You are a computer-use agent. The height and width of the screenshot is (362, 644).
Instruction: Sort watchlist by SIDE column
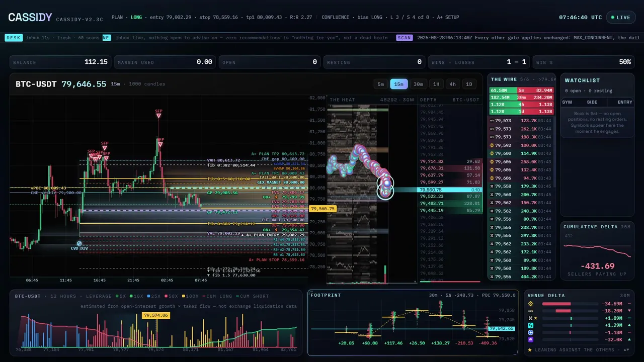coord(592,102)
